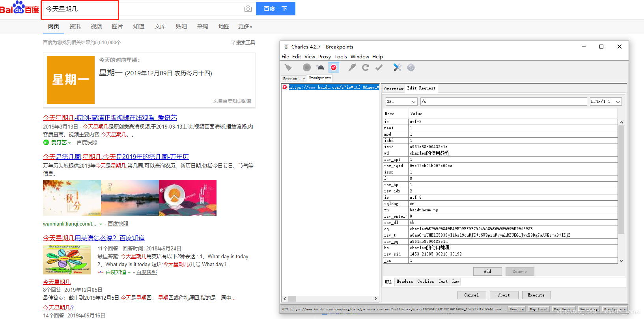644x319 pixels.
Task: Click the wd parameter value cell
Action: (513, 153)
